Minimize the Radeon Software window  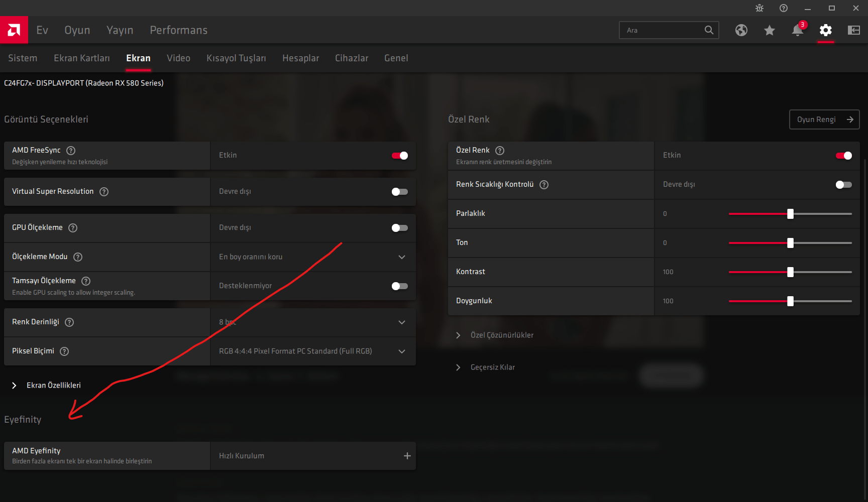click(808, 8)
